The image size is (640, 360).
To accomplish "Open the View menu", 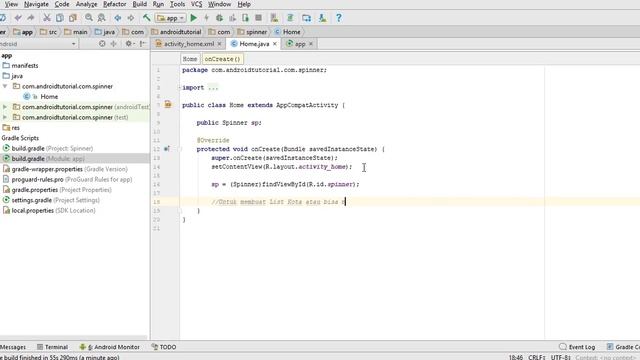I will [11, 4].
